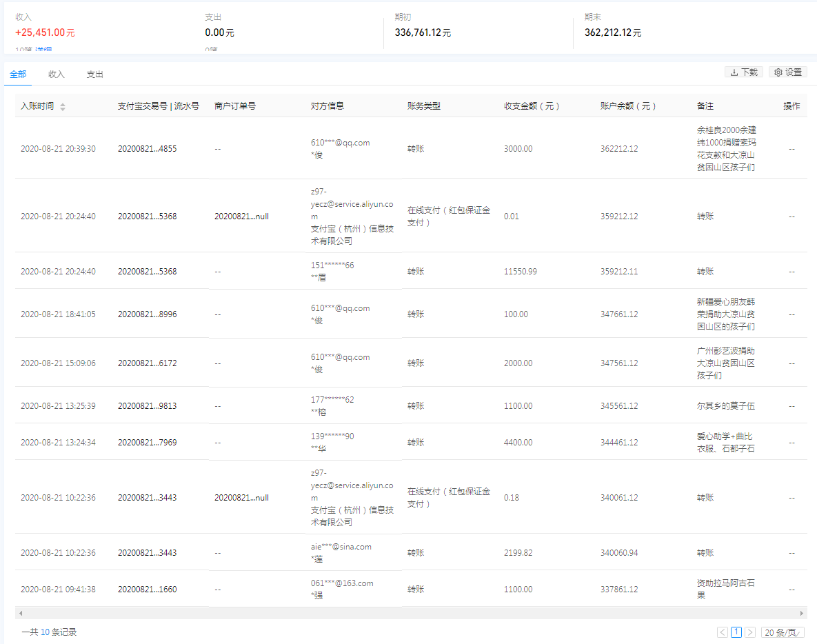Click the 下载 download button
817x644 pixels.
[x=743, y=72]
